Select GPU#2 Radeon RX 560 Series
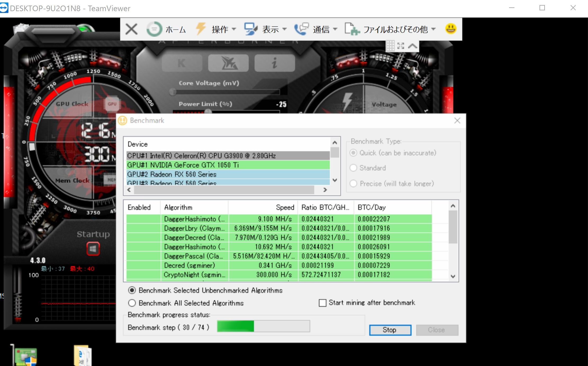 (x=228, y=174)
